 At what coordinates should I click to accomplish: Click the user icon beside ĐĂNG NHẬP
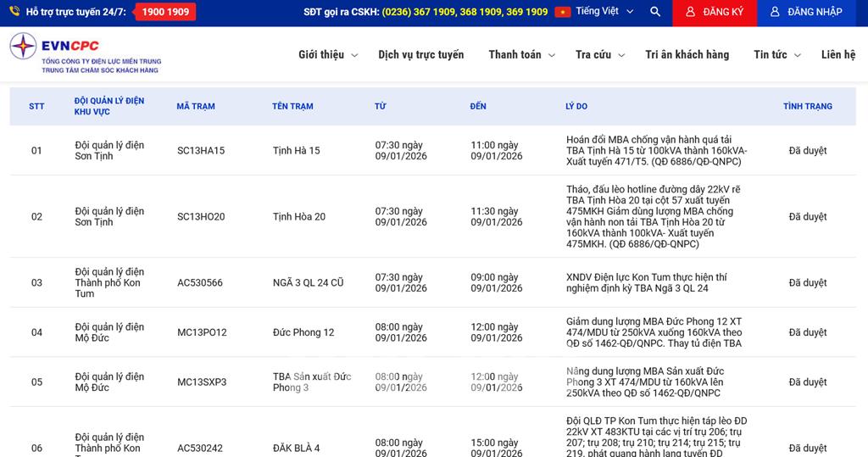(775, 12)
